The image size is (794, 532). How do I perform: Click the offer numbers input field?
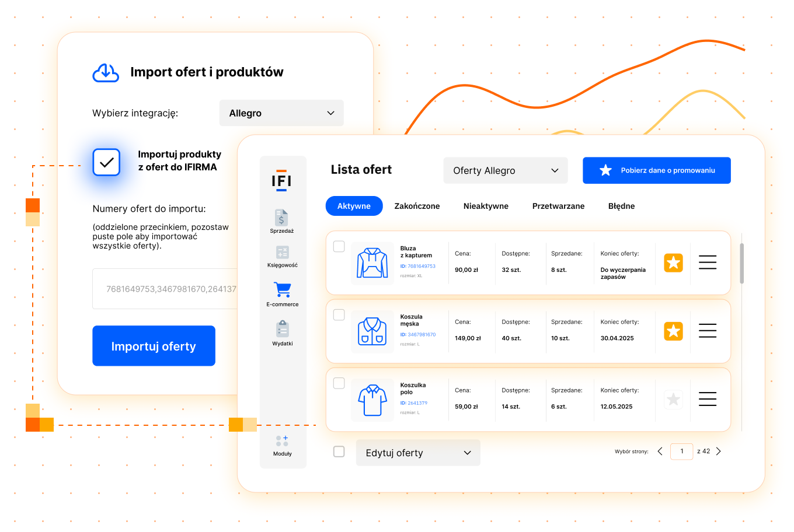click(165, 289)
